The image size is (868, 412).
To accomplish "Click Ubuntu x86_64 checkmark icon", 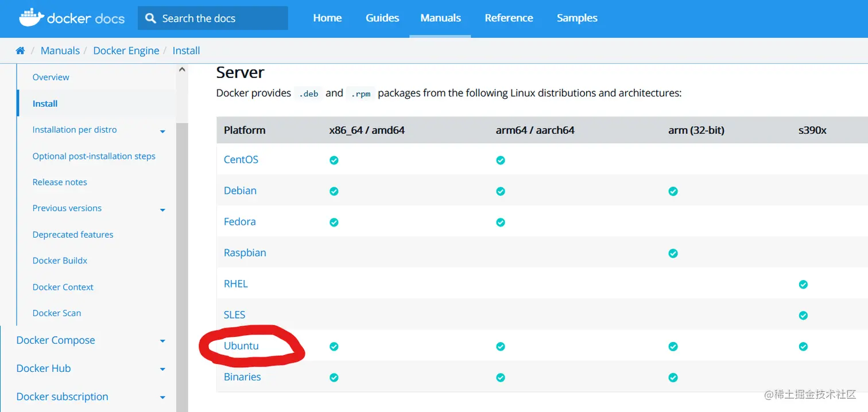I will coord(334,347).
